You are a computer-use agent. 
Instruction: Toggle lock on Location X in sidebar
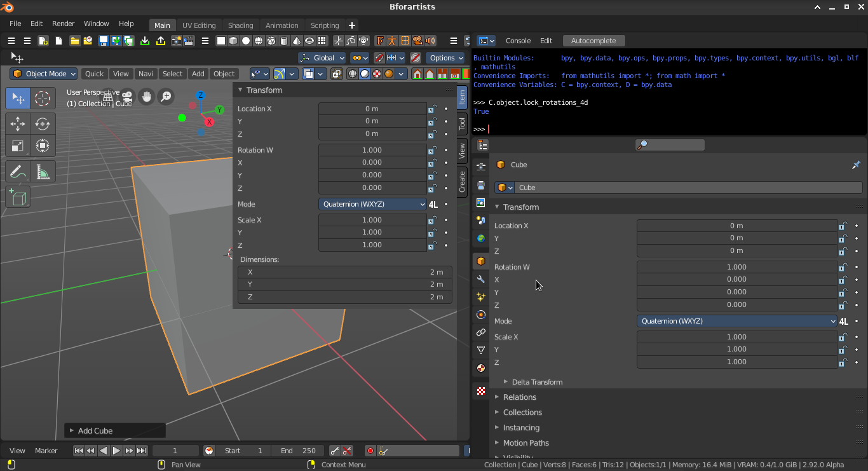431,109
